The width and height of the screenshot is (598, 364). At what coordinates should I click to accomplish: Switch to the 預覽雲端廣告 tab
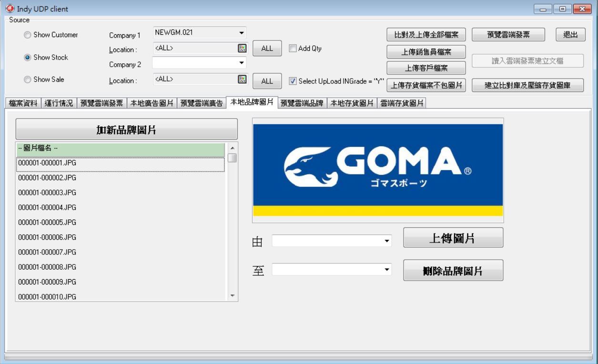point(201,103)
